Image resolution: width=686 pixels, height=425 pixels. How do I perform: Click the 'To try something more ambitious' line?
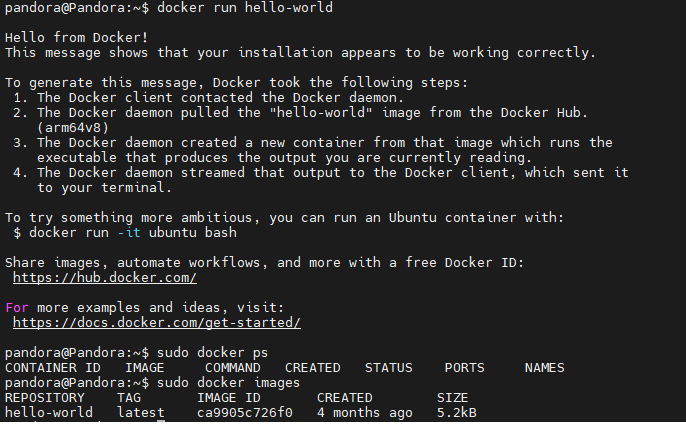284,218
